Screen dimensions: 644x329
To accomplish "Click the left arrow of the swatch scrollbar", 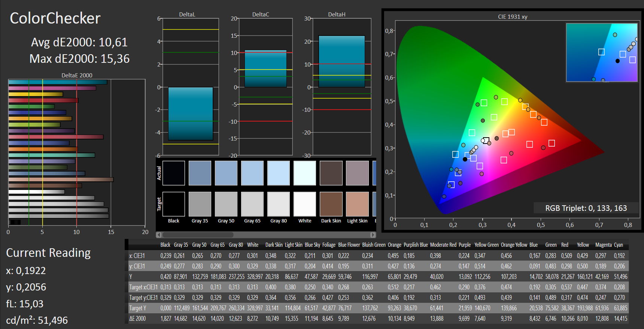I will (x=159, y=235).
